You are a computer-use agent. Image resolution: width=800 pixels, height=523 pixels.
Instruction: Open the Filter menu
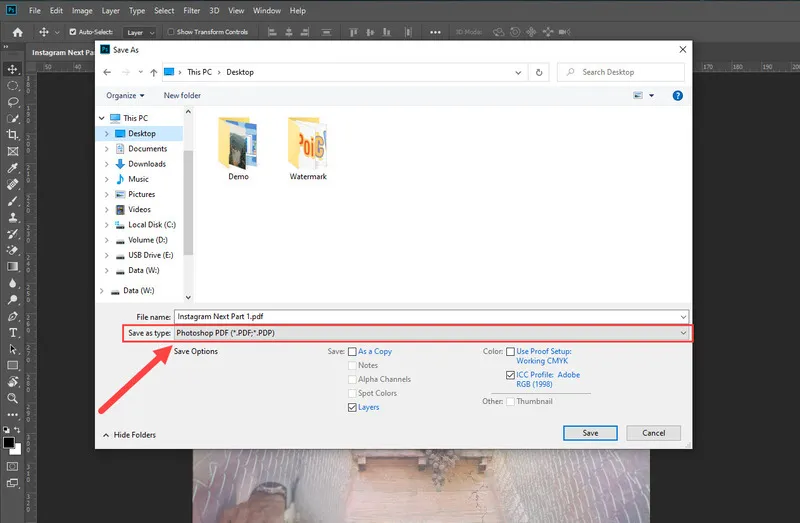191,10
